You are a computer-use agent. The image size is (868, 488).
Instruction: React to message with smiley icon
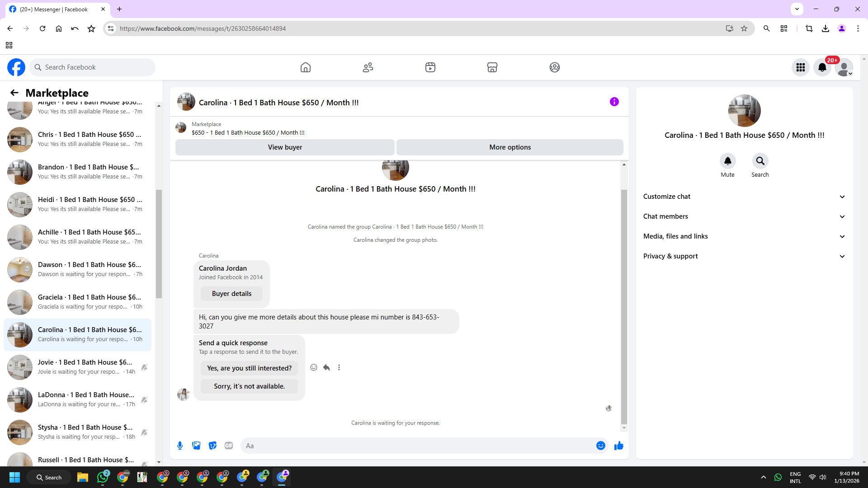point(314,367)
